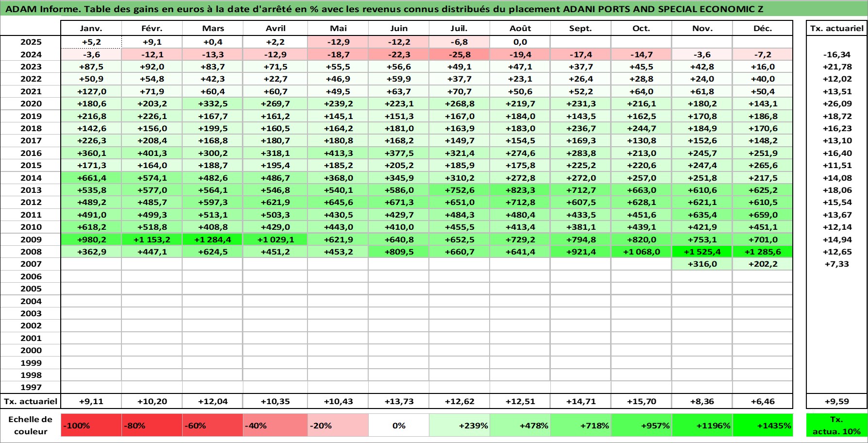Click the 2024 row label
The height and width of the screenshot is (443, 868).
31,54
